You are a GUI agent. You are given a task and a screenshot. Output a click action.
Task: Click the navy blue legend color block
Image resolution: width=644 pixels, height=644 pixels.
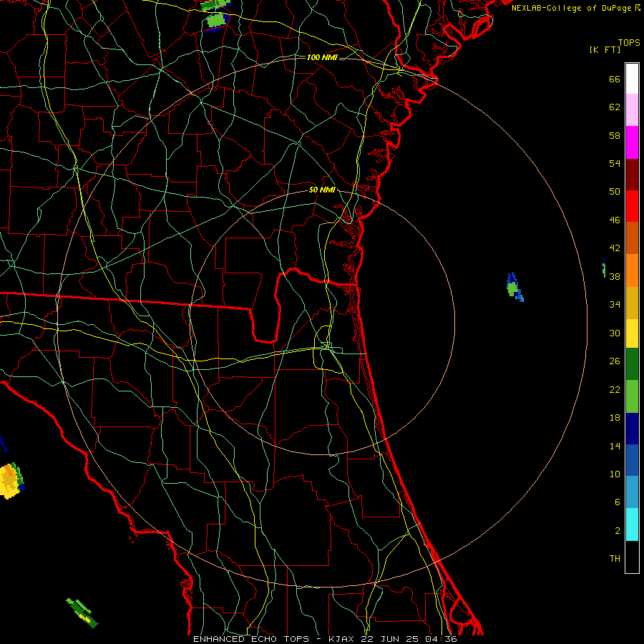(632, 429)
